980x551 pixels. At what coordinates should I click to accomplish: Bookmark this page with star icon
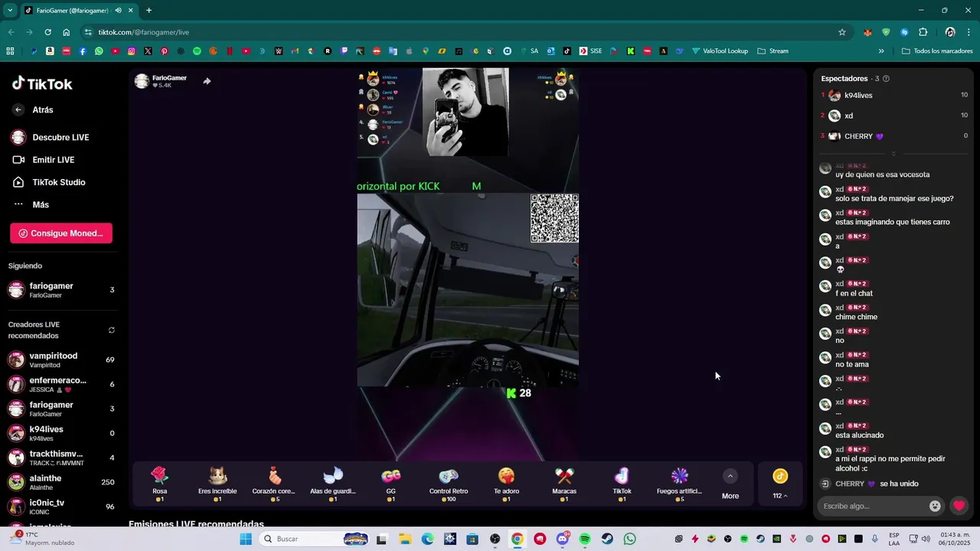click(x=842, y=32)
